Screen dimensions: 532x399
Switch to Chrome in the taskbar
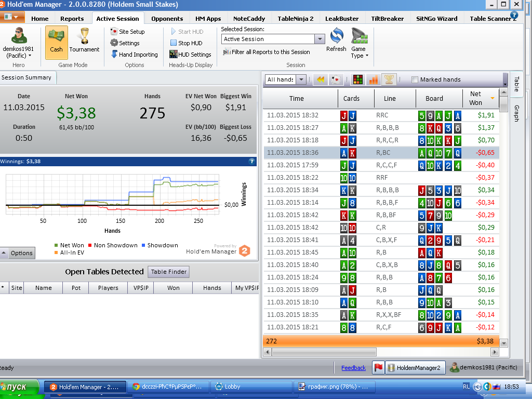point(169,387)
